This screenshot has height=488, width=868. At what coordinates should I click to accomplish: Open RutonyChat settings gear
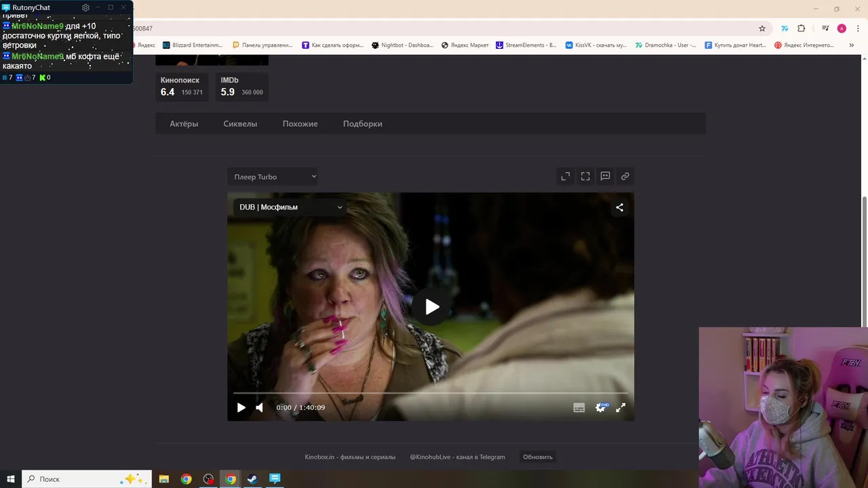pyautogui.click(x=85, y=7)
